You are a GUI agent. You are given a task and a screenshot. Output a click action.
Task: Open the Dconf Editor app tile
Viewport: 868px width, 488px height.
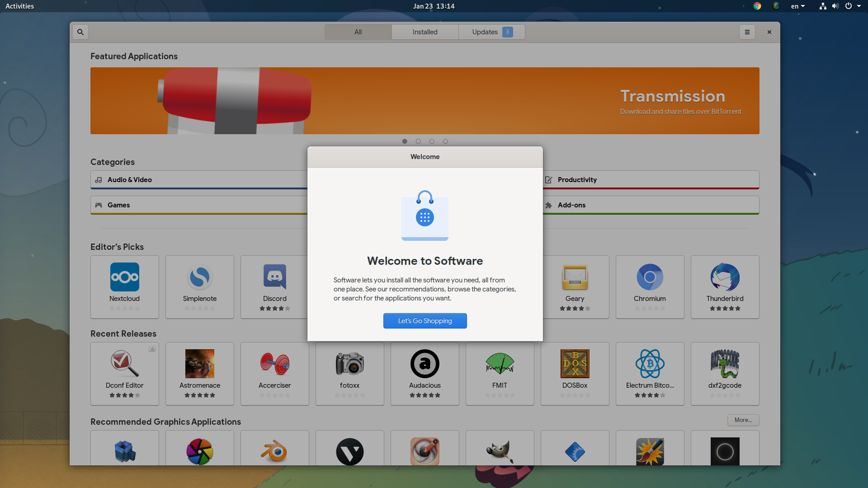pos(125,374)
